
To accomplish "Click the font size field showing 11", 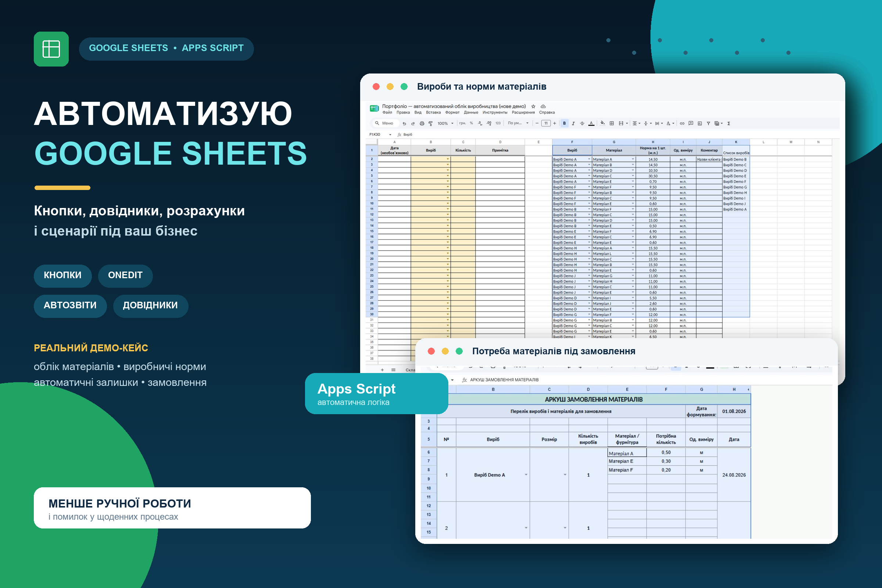I will 546,123.
